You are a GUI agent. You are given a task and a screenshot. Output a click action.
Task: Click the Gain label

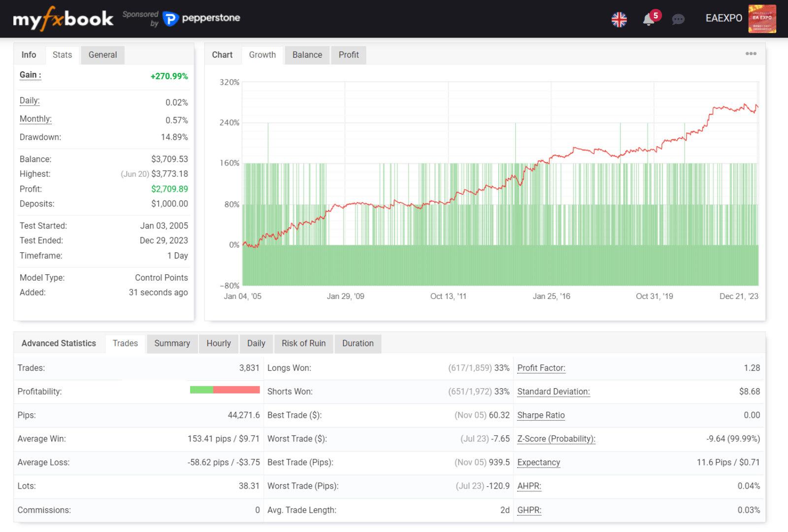point(30,75)
